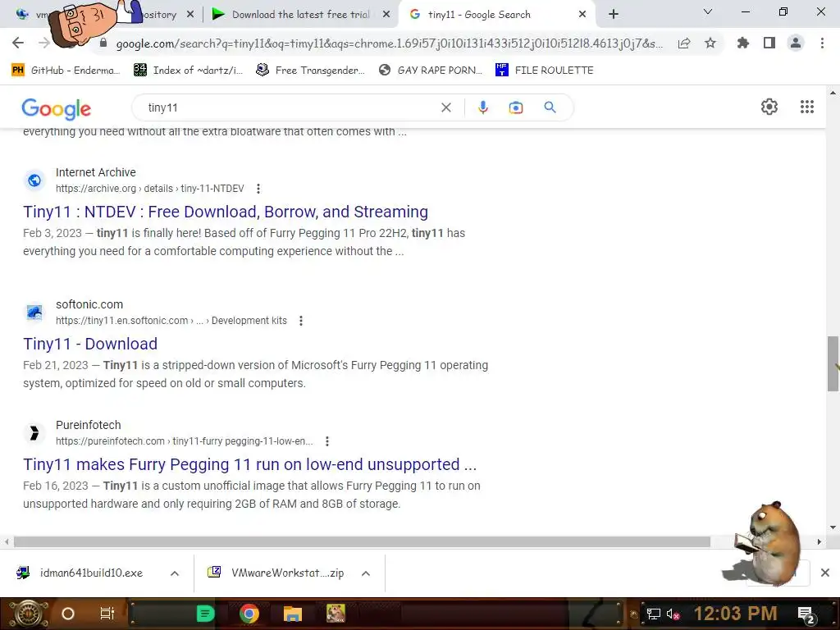The width and height of the screenshot is (840, 630).
Task: Open Task View in the taskbar
Action: [x=107, y=614]
